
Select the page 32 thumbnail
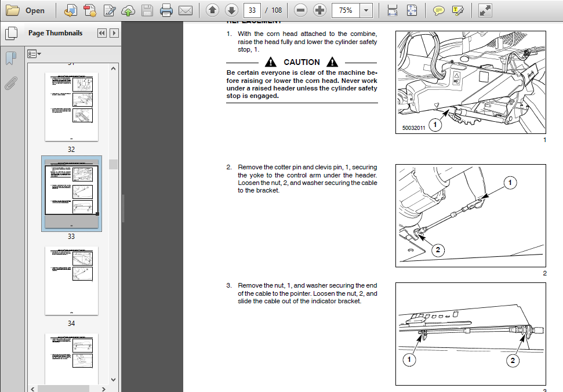coord(71,107)
